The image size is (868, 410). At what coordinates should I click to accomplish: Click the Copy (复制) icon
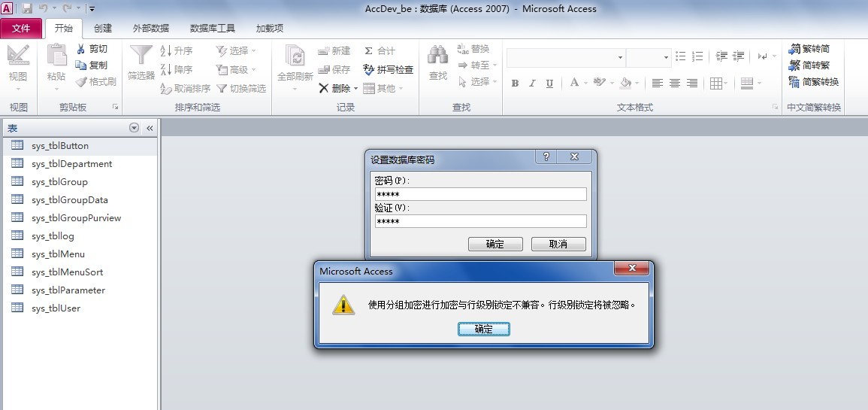[81, 65]
